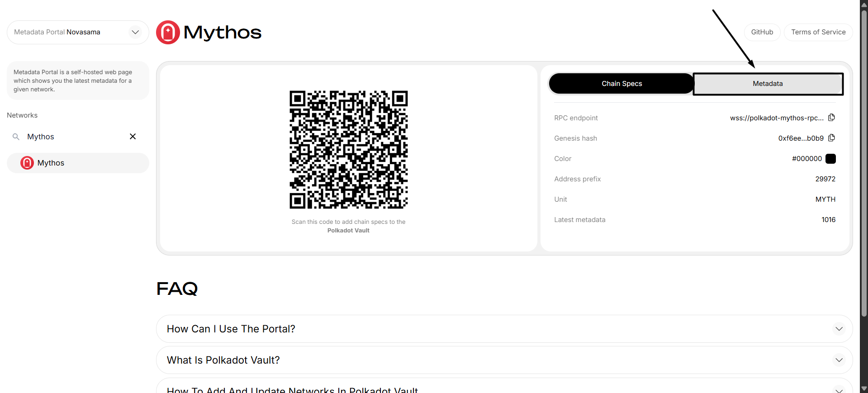Viewport: 868px width, 393px height.
Task: Click the scroll down arrow
Action: tap(864, 388)
